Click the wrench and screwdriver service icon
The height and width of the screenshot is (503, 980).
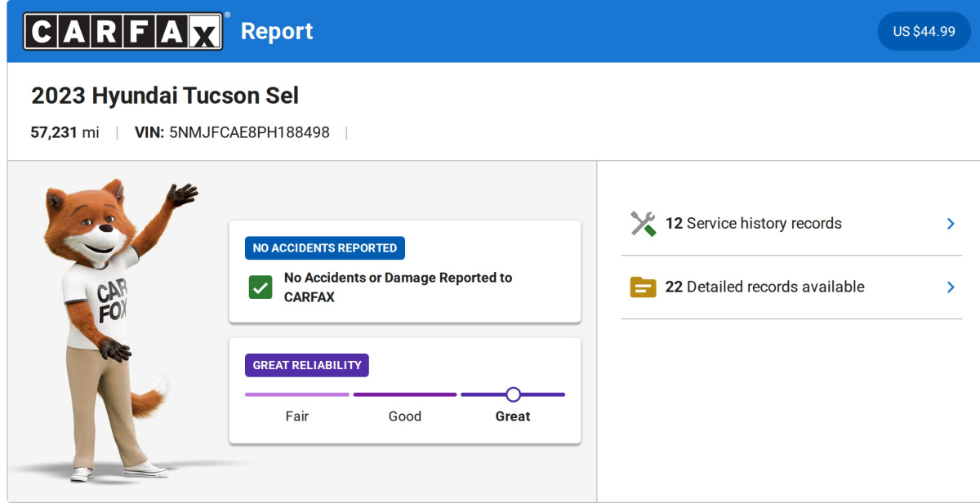(644, 224)
